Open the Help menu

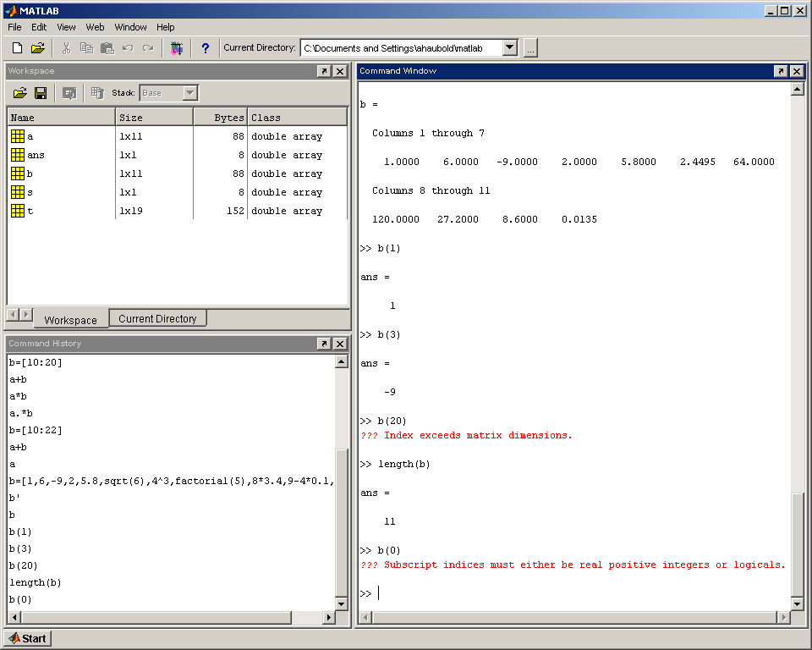[x=166, y=27]
